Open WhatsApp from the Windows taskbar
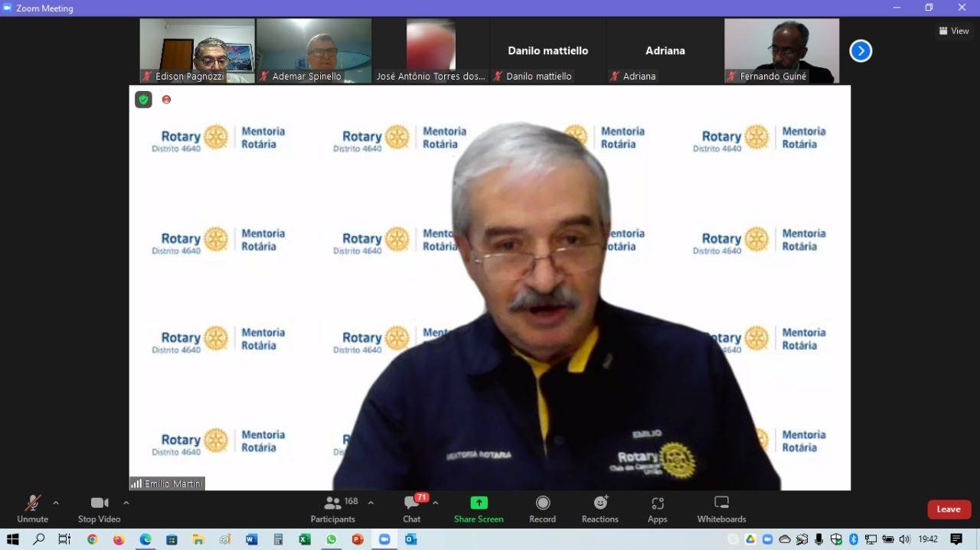Image resolution: width=980 pixels, height=550 pixels. [331, 539]
